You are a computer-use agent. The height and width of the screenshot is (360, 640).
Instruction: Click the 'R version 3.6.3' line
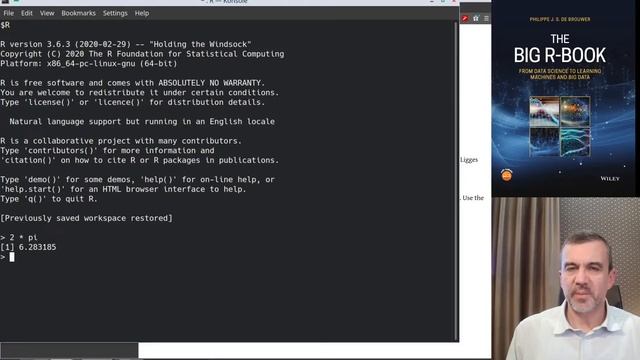pyautogui.click(x=126, y=44)
